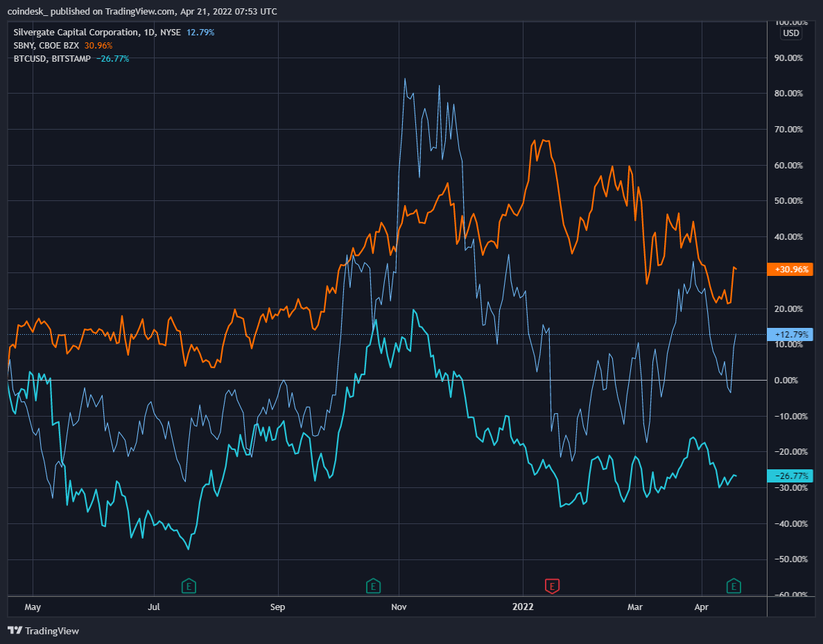This screenshot has width=823, height=644.
Task: Click the 0.00% level on price axis
Action: pyautogui.click(x=789, y=381)
